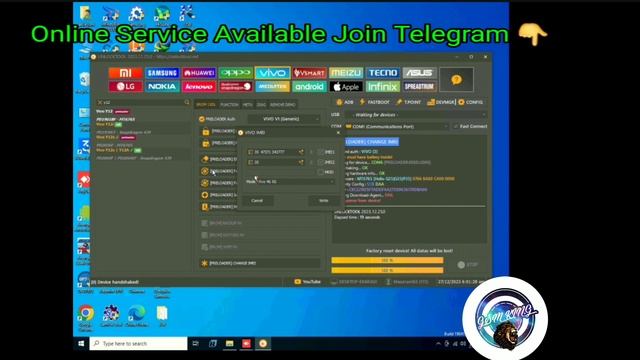The image size is (640, 360).
Task: Open the FASTBOOT toolbar option
Action: pos(374,102)
